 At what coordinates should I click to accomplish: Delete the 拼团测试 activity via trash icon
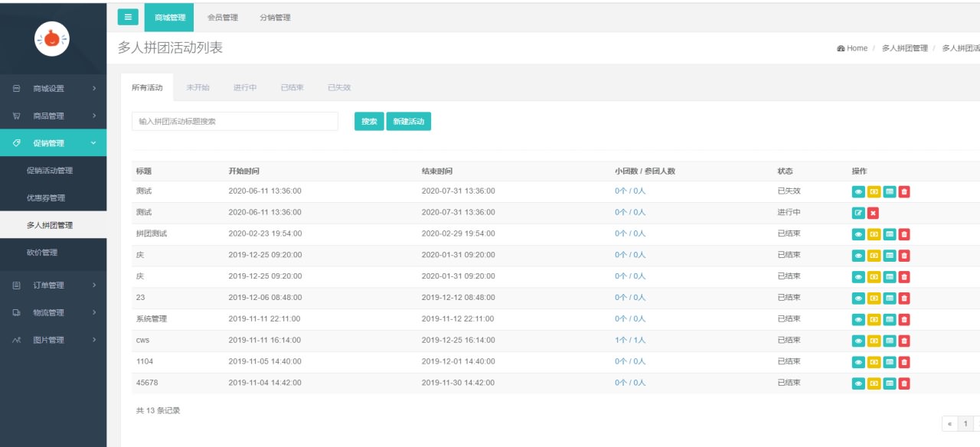tap(904, 234)
